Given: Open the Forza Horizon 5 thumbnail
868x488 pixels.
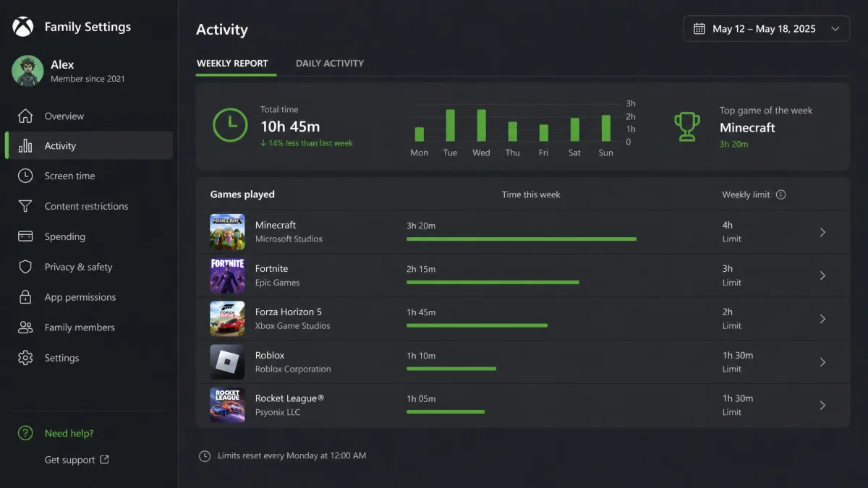Looking at the screenshot, I should [227, 318].
